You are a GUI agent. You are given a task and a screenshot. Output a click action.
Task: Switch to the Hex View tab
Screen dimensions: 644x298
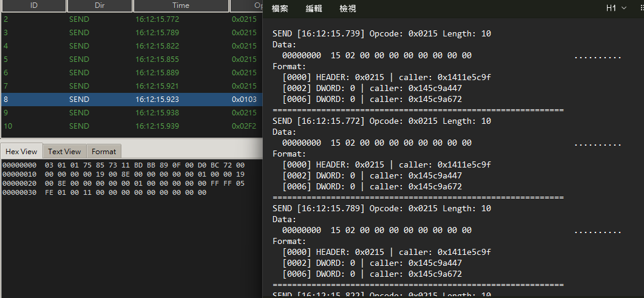(21, 152)
